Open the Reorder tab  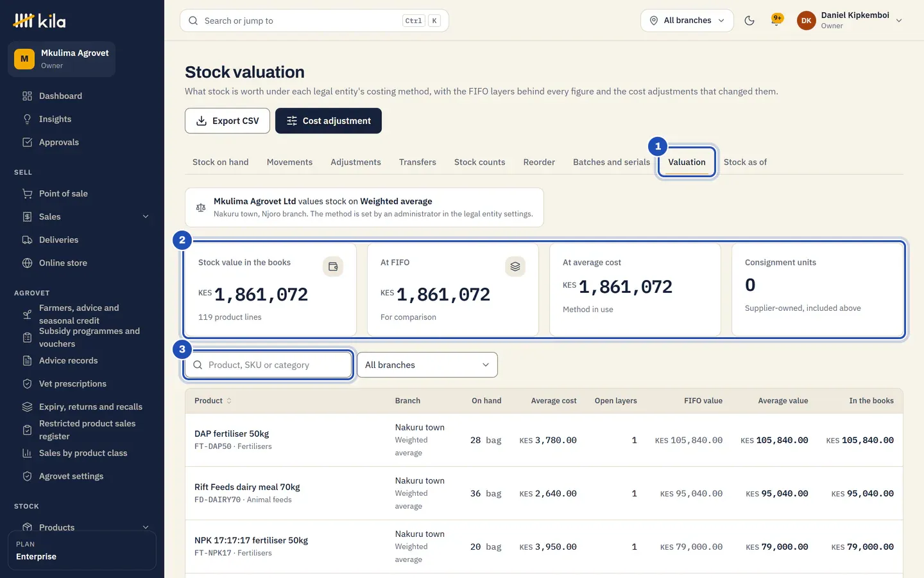click(539, 162)
